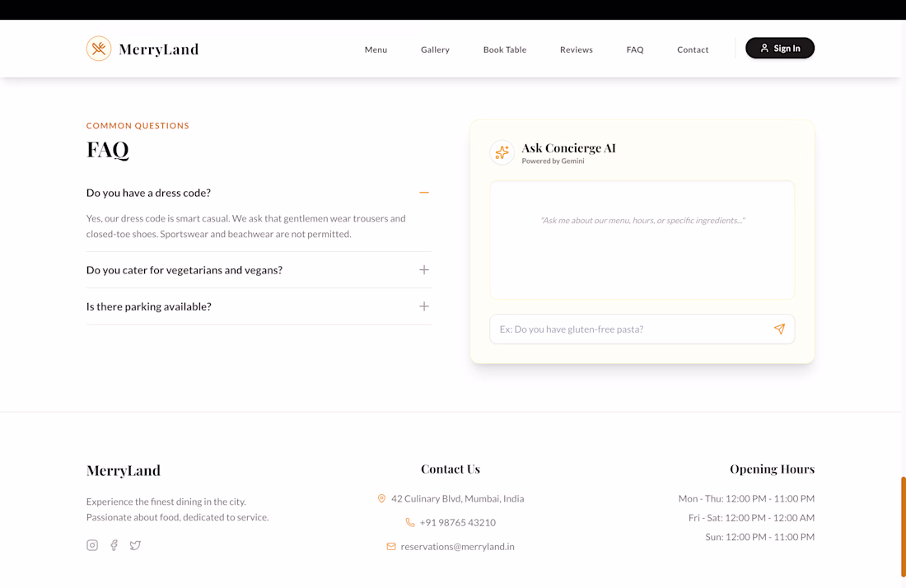
Task: Open Book Table in the navigation
Action: [504, 49]
